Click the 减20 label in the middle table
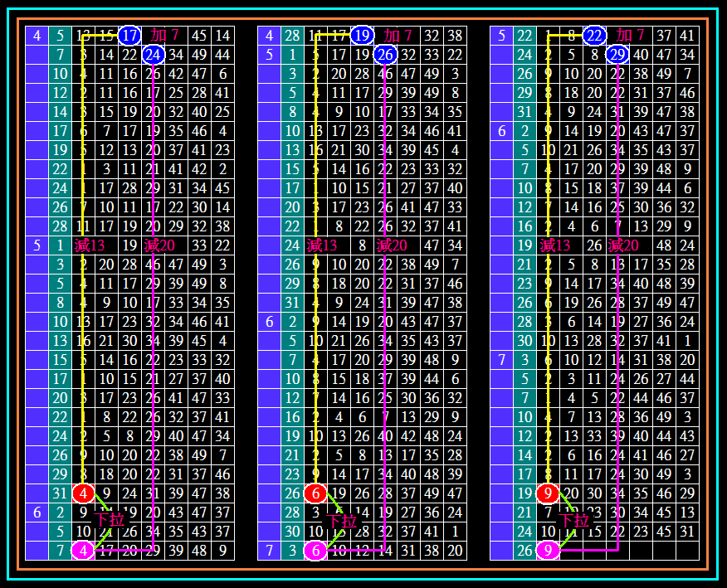Viewport: 727px width, 588px height. [392, 245]
